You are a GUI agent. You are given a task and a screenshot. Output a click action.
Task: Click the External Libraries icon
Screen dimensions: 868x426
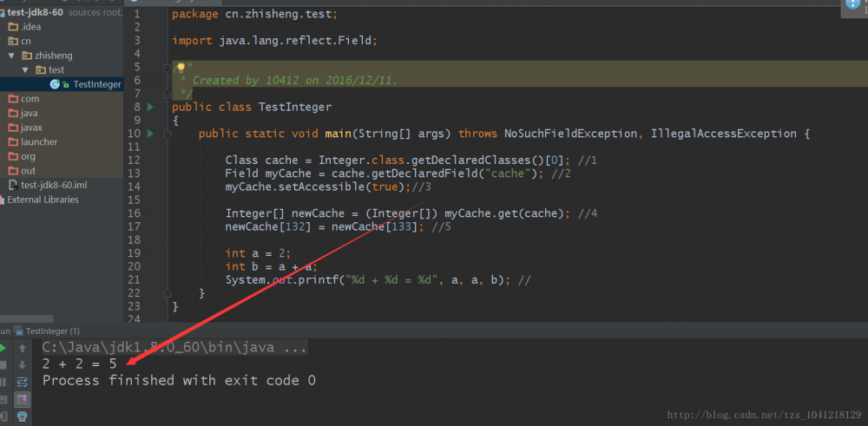(3, 200)
